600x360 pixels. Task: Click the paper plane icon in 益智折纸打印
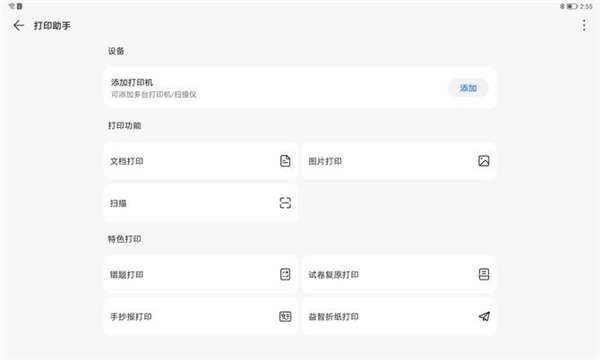click(x=484, y=316)
